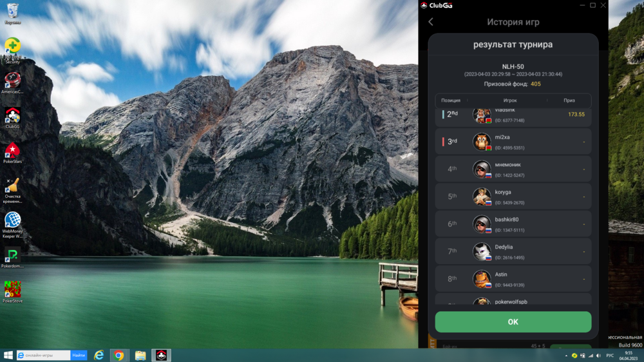Click the Позиция column header

451,100
